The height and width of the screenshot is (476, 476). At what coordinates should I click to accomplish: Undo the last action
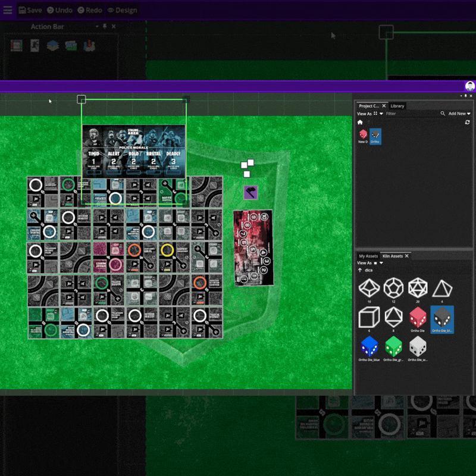click(59, 10)
